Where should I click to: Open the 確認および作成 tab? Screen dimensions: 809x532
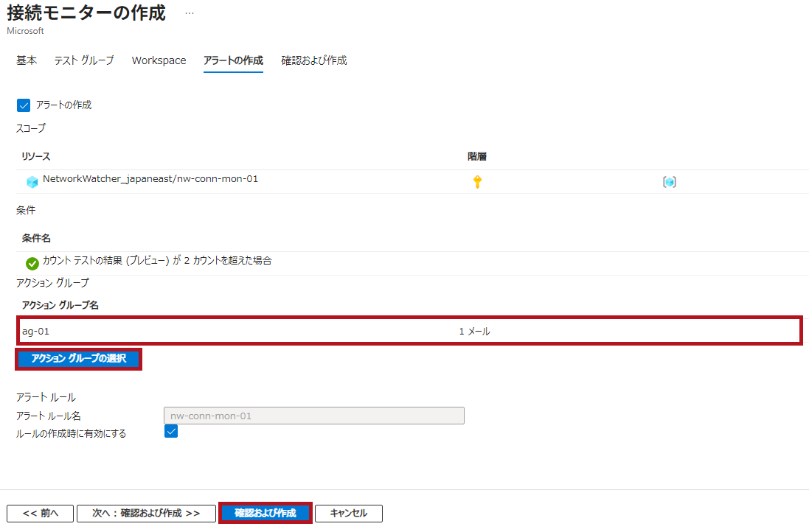coord(313,60)
